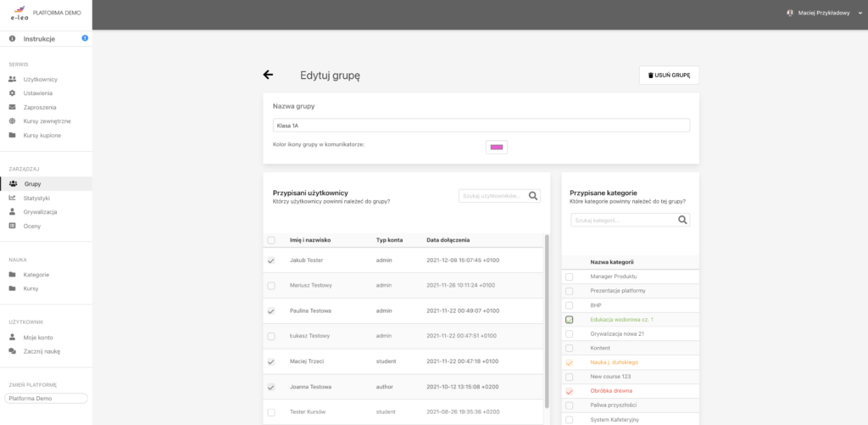Screen dimensions: 868x425
Task: Click the Kursy kupione folder icon
Action: (12, 135)
